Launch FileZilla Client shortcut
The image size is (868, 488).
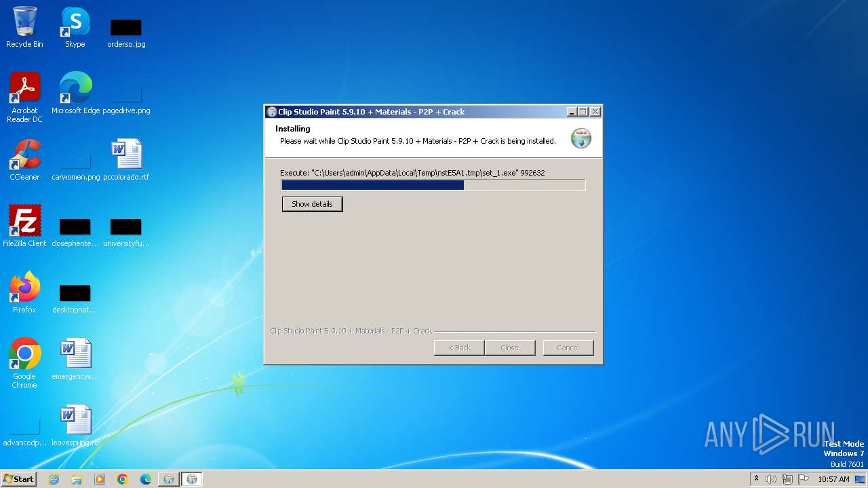[24, 226]
